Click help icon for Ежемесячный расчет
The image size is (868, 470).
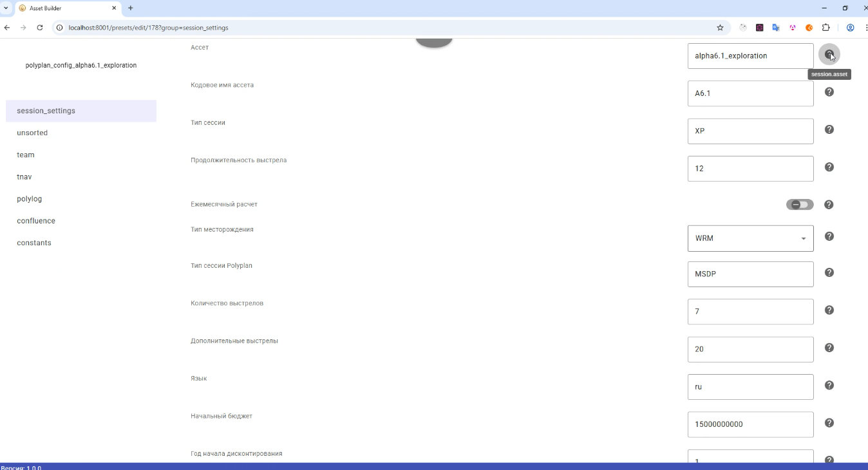click(829, 205)
